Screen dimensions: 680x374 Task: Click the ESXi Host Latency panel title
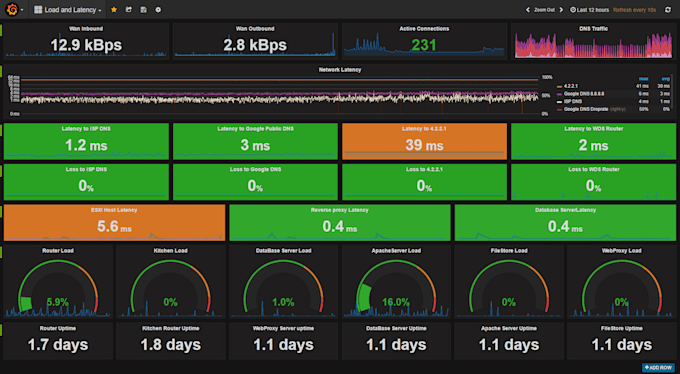point(114,210)
